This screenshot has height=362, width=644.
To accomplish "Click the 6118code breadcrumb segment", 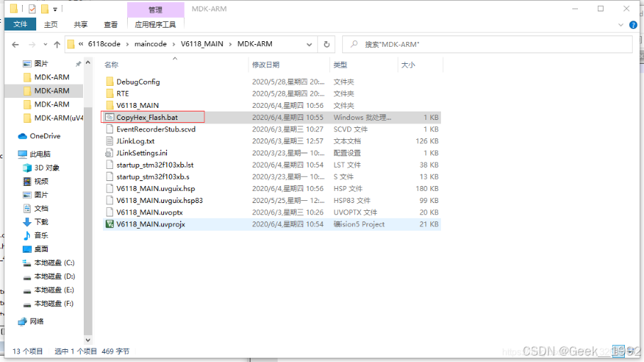I will pos(104,44).
